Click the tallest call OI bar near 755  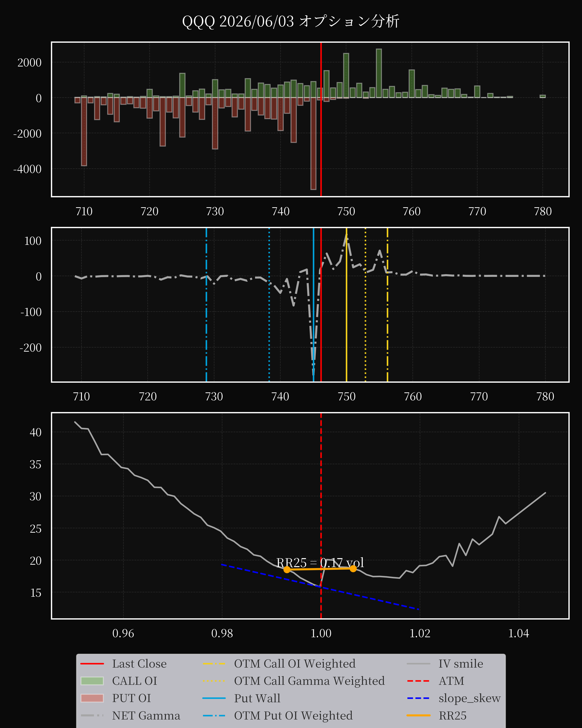[x=379, y=73]
